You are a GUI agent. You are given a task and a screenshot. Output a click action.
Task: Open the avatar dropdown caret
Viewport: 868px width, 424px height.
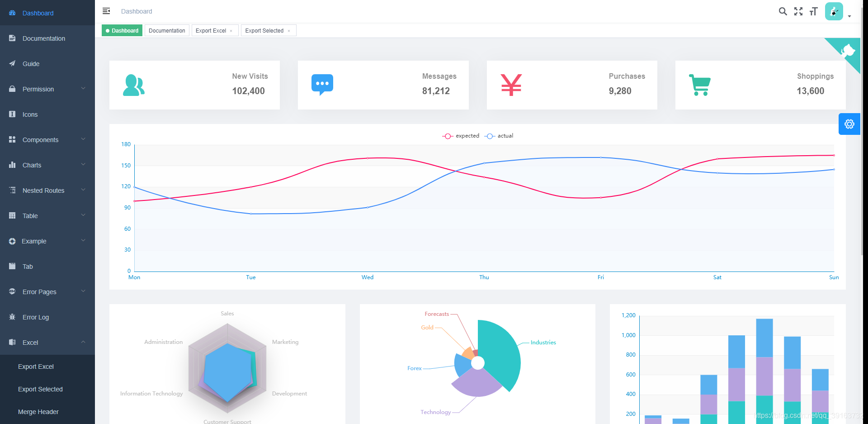(849, 16)
